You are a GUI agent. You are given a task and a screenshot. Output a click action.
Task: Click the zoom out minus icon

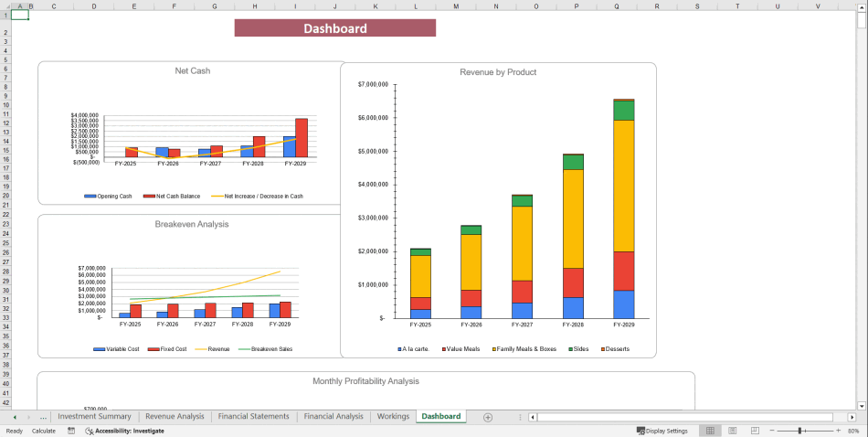[771, 431]
